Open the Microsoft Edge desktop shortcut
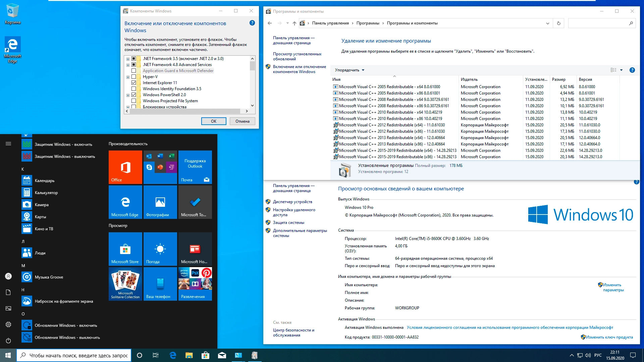Screen dimensions: 644x362 (x=13, y=50)
